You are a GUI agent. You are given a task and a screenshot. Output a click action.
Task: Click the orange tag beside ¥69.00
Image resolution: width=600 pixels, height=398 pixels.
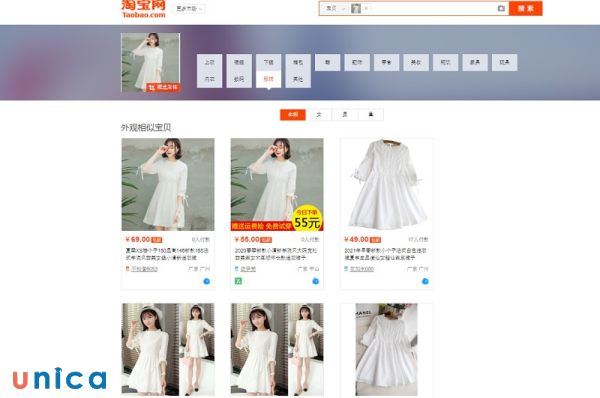pyautogui.click(x=157, y=240)
